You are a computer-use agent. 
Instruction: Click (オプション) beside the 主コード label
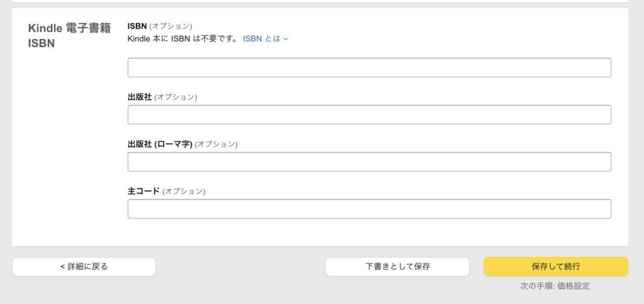[x=184, y=191]
